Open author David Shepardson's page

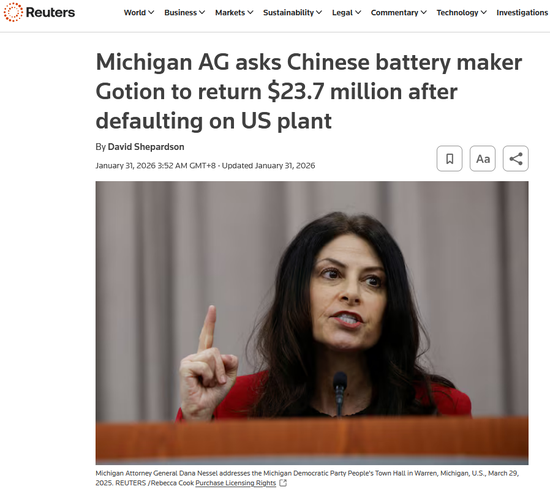(146, 147)
